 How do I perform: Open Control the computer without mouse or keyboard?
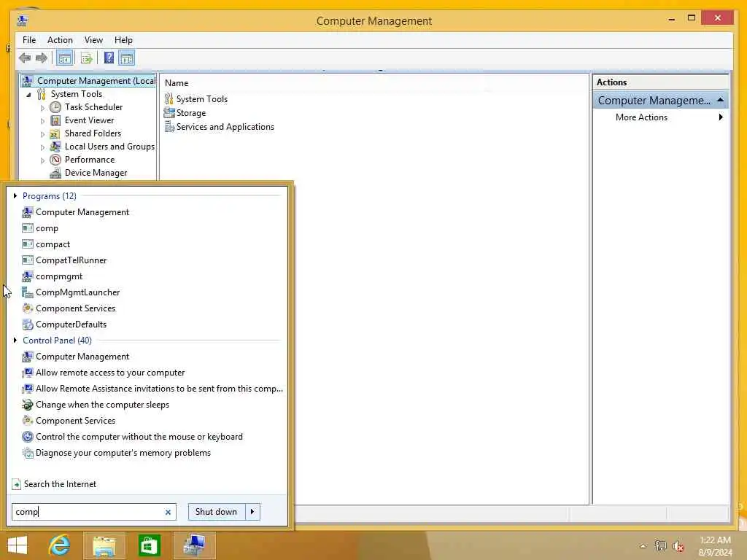139,437
